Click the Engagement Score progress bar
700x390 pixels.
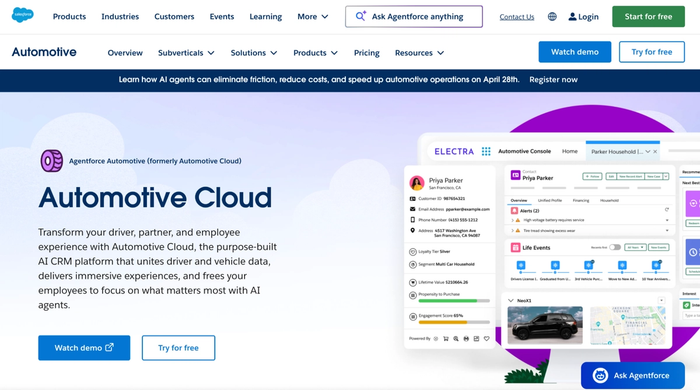pos(454,322)
